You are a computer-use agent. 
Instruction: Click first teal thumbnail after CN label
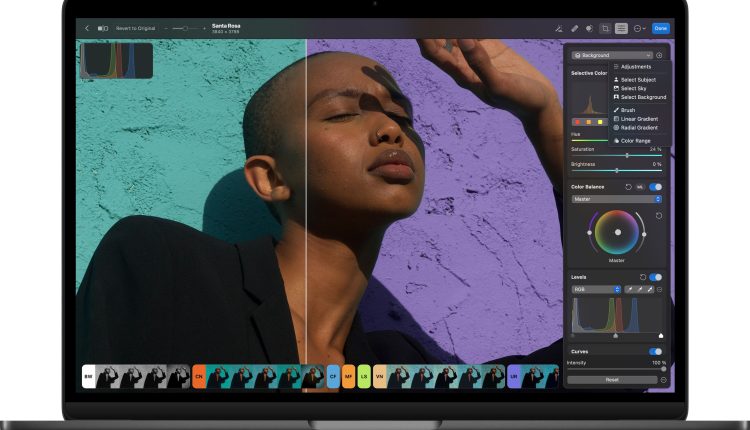click(x=218, y=376)
